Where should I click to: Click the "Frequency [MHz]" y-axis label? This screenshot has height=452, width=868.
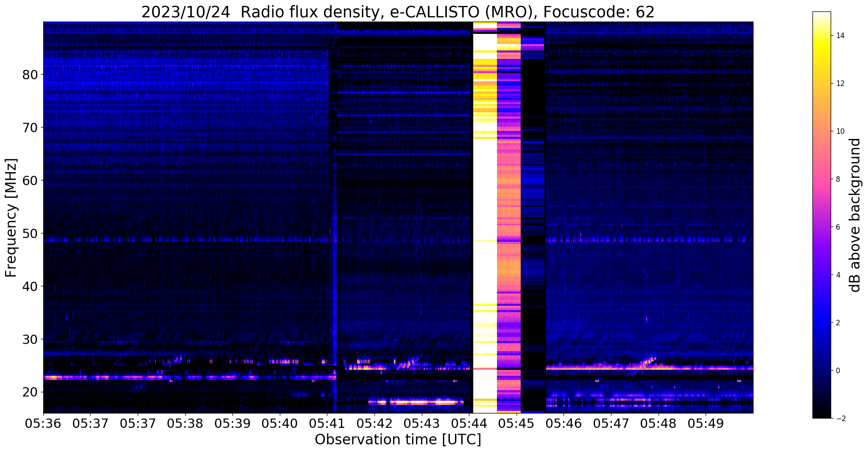coord(11,218)
